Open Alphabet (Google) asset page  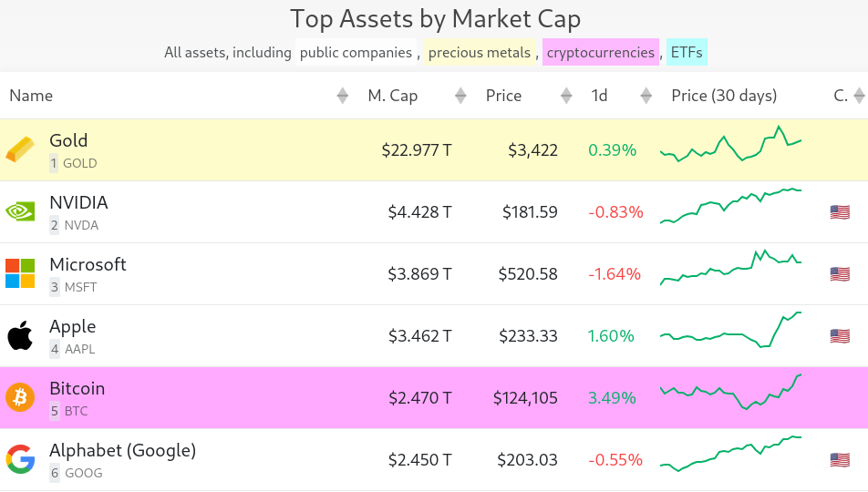(x=122, y=450)
